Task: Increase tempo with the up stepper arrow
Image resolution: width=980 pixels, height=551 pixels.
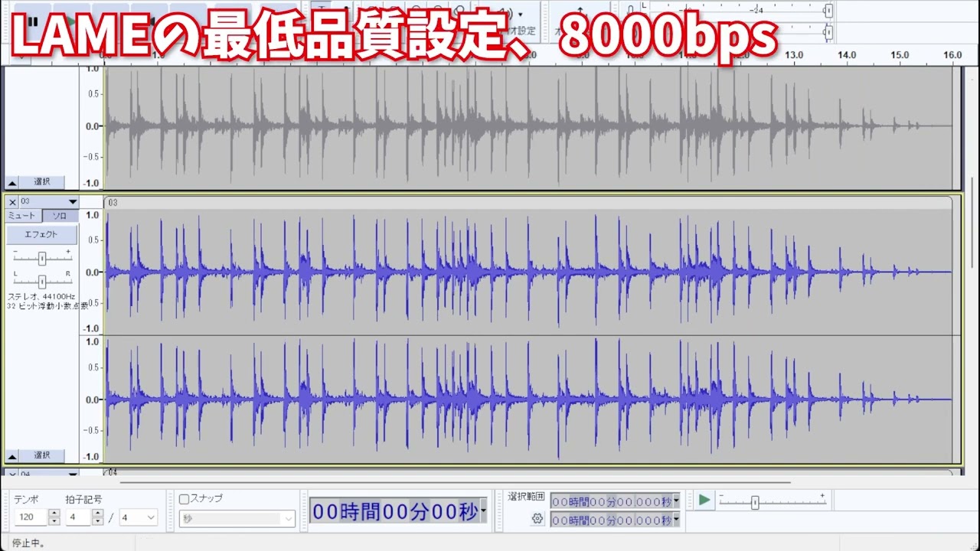Action: pos(54,514)
